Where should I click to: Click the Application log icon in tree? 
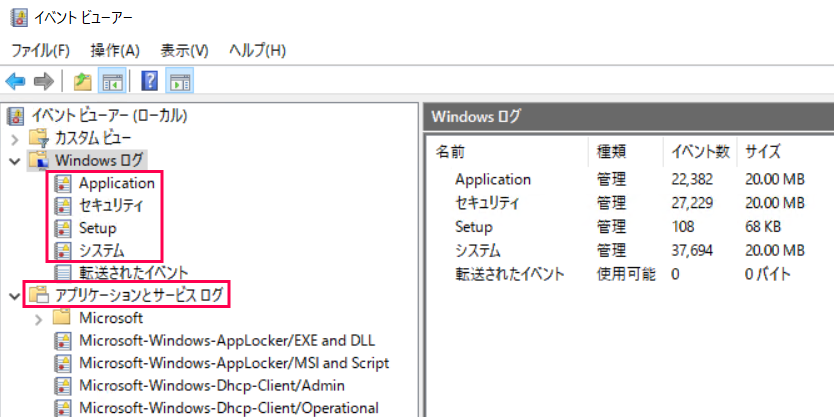point(63,184)
